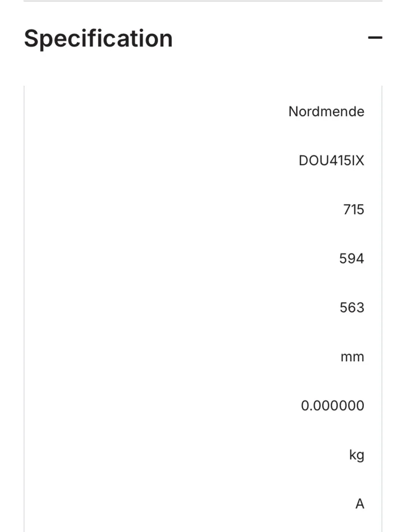
Task: Select the mm unit text
Action: point(352,357)
